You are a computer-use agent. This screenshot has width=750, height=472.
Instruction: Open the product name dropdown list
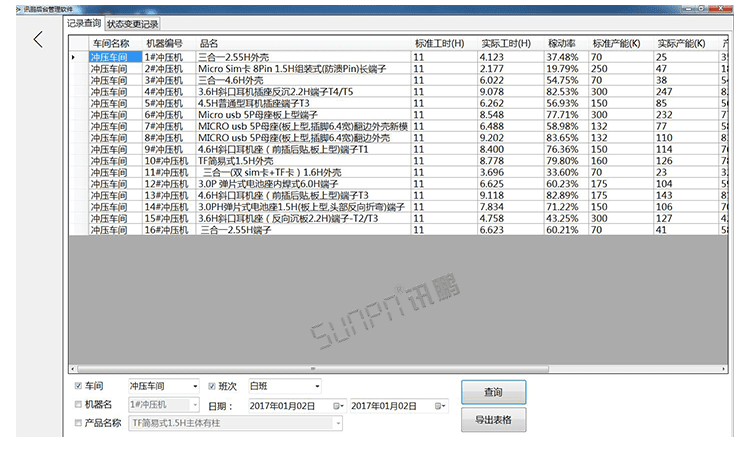(337, 424)
